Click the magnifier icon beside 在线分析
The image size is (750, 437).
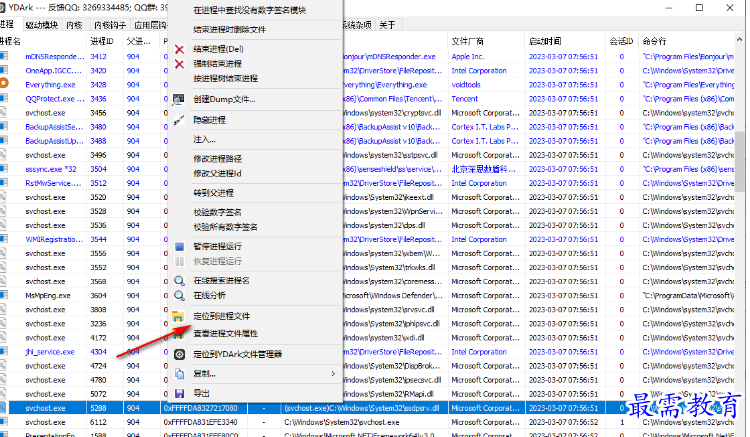pyautogui.click(x=179, y=296)
